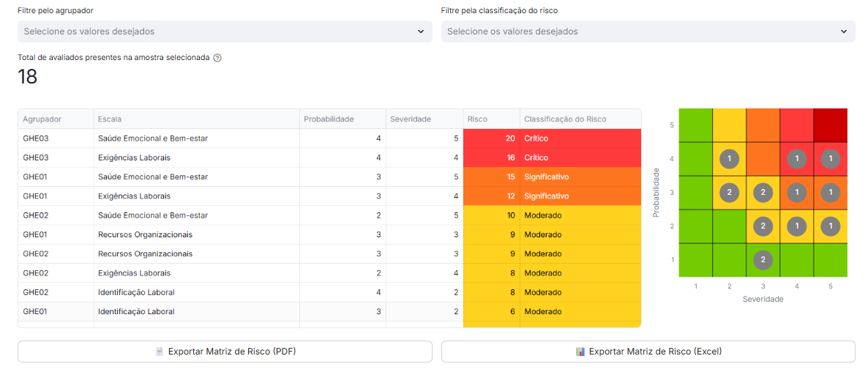This screenshot has height=375, width=868.
Task: Click dark red cell at severidade 5, probabilidade 5
Action: click(x=830, y=125)
